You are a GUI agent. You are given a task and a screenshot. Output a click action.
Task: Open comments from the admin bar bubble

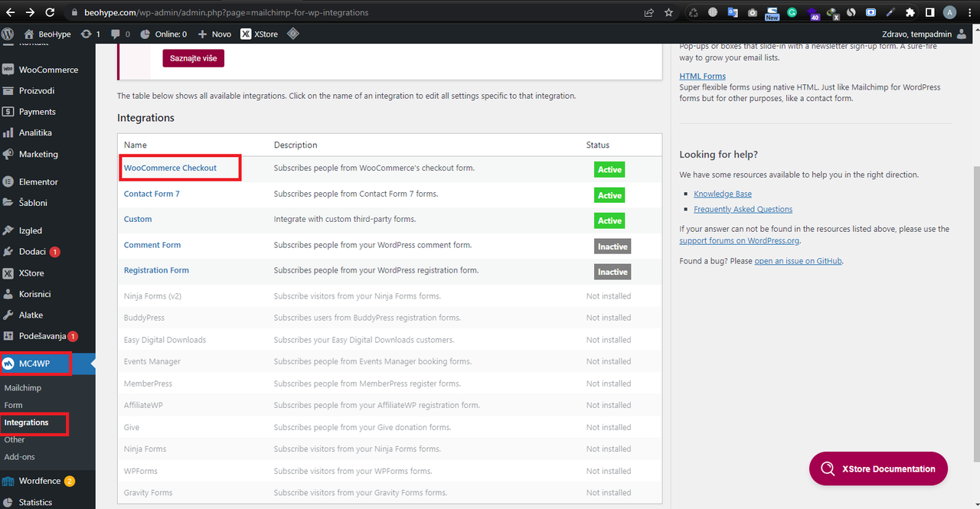coord(120,34)
